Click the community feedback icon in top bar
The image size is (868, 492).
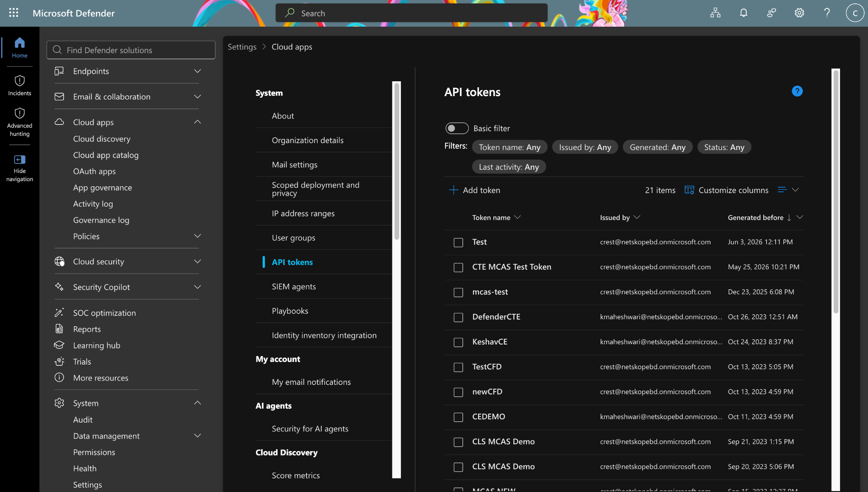[771, 13]
